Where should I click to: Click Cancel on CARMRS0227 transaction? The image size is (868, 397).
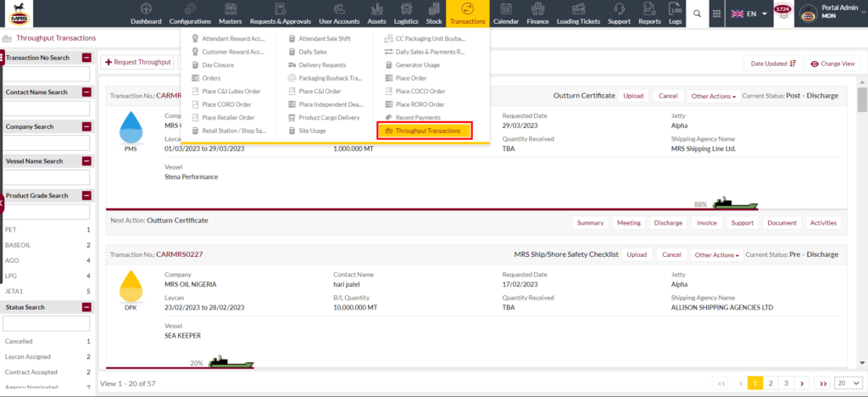click(x=671, y=254)
